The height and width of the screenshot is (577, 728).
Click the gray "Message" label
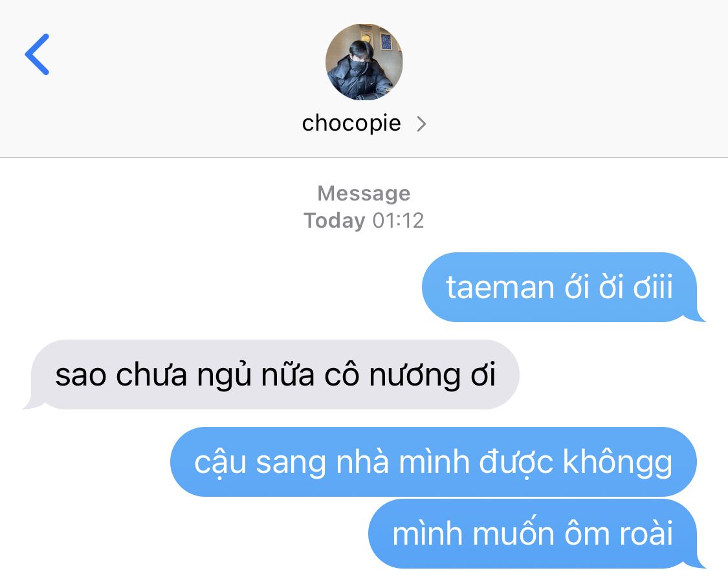pyautogui.click(x=364, y=193)
